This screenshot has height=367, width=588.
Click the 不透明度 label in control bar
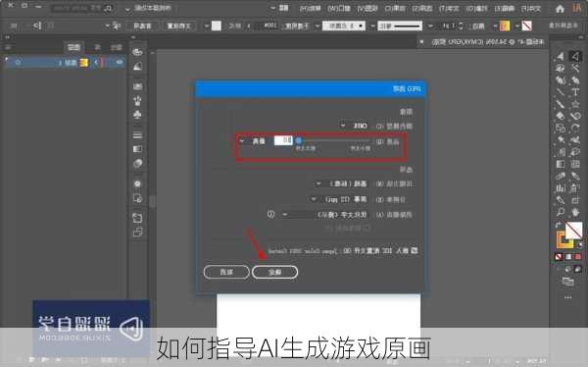point(297,26)
